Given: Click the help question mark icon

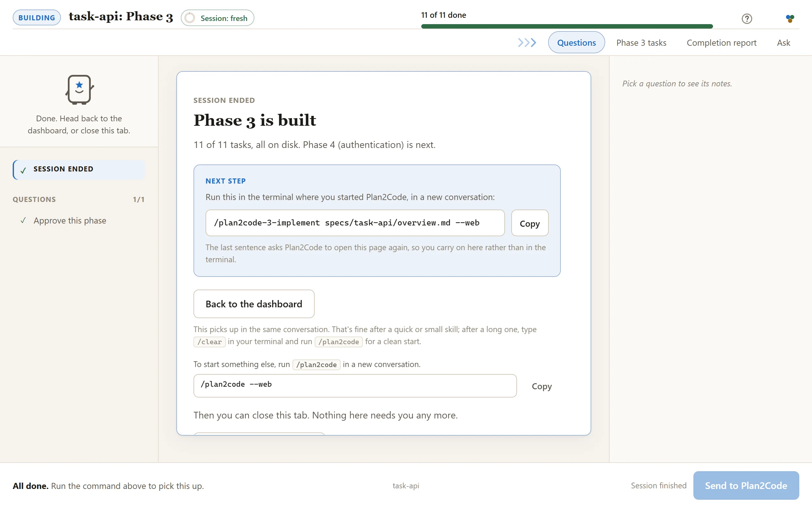Looking at the screenshot, I should tap(747, 18).
